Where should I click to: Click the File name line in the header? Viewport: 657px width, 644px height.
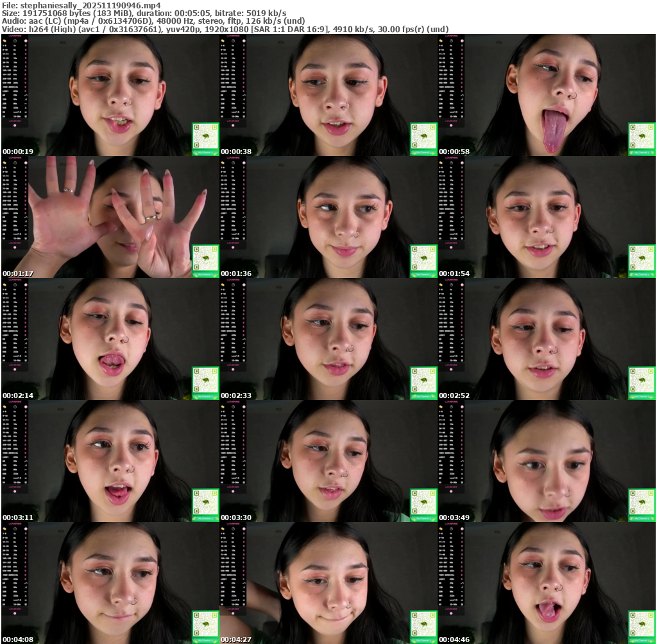81,4
